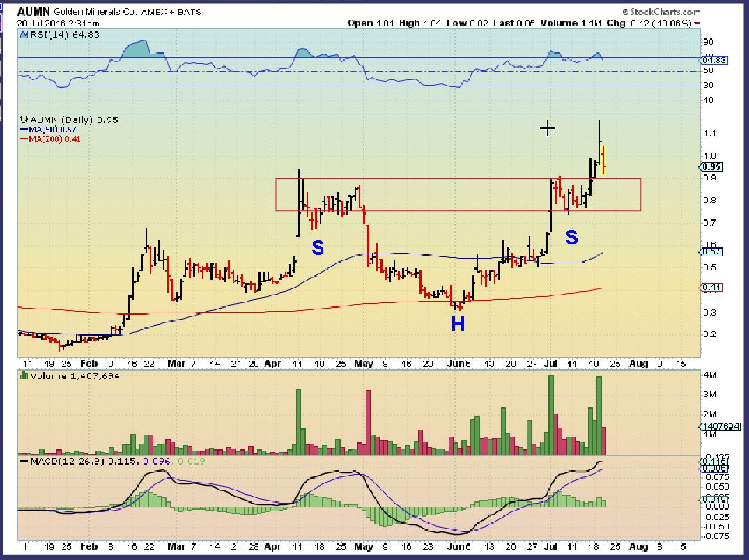The width and height of the screenshot is (749, 560).
Task: Click the 0.95 last-price tag on price axis
Action: coord(712,167)
